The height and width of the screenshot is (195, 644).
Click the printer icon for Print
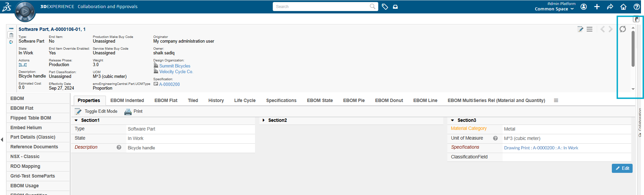128,112
